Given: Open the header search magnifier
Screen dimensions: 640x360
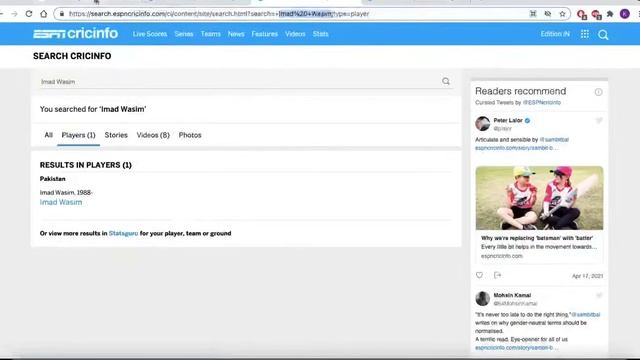Looking at the screenshot, I should [x=603, y=35].
